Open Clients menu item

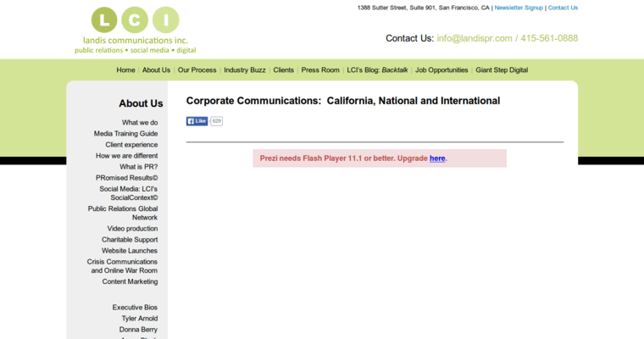[283, 69]
